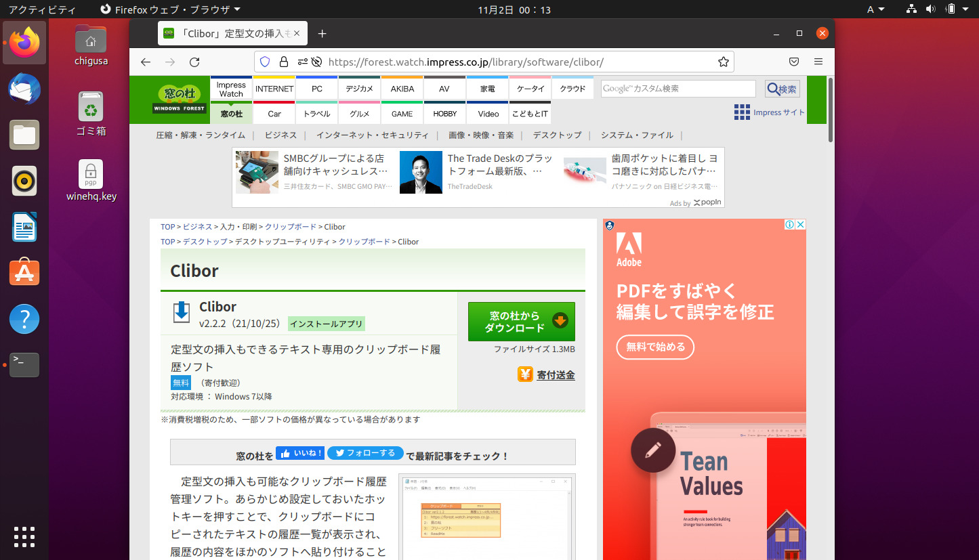The image size is (979, 560).
Task: Open the Terminal from the dock
Action: [24, 365]
